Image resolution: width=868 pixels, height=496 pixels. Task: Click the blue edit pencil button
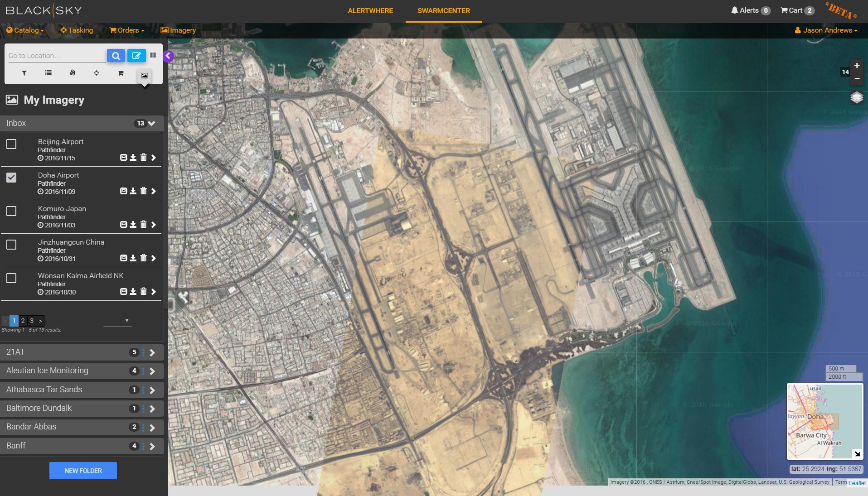point(136,56)
